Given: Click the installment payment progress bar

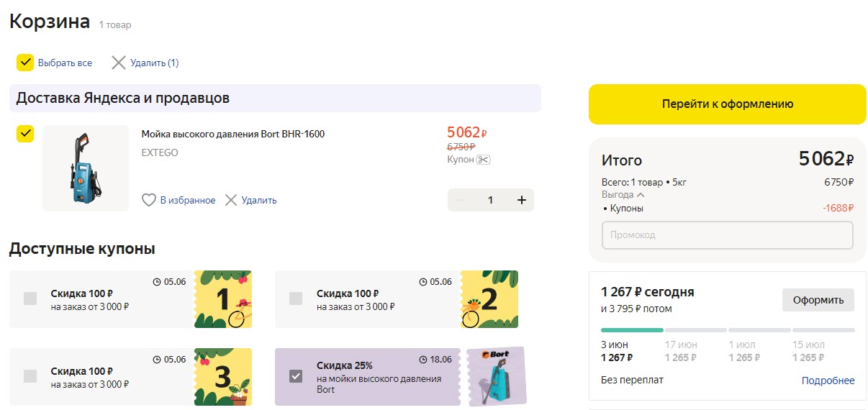Looking at the screenshot, I should pos(727,330).
